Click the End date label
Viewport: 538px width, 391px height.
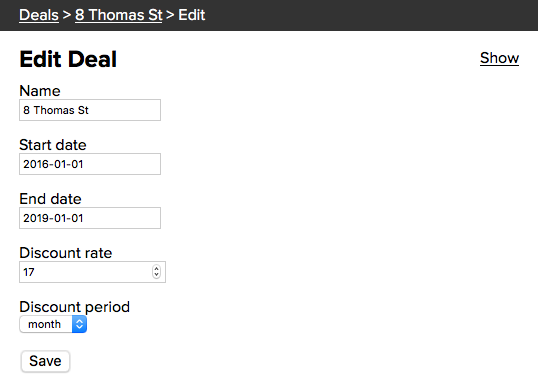point(50,199)
